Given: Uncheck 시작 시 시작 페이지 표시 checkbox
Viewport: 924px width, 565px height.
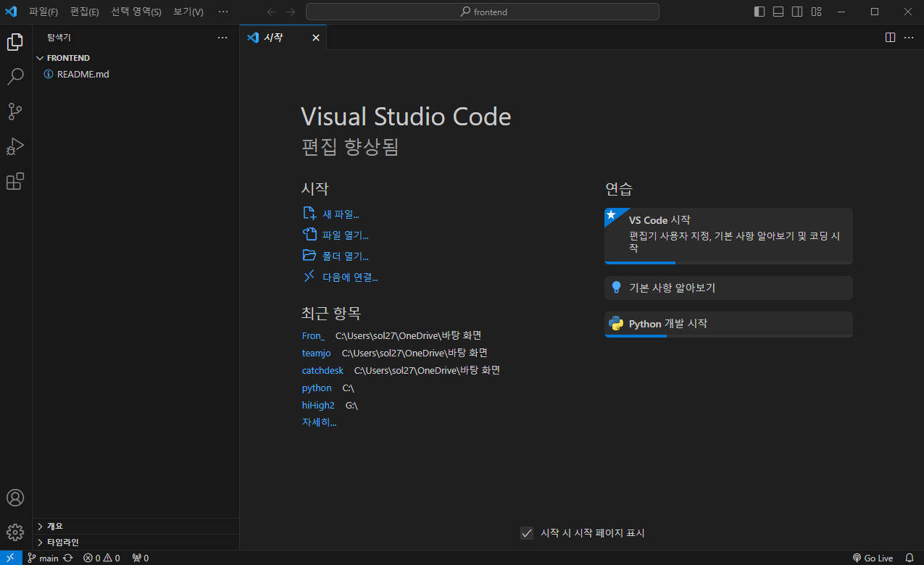Looking at the screenshot, I should click(x=527, y=533).
